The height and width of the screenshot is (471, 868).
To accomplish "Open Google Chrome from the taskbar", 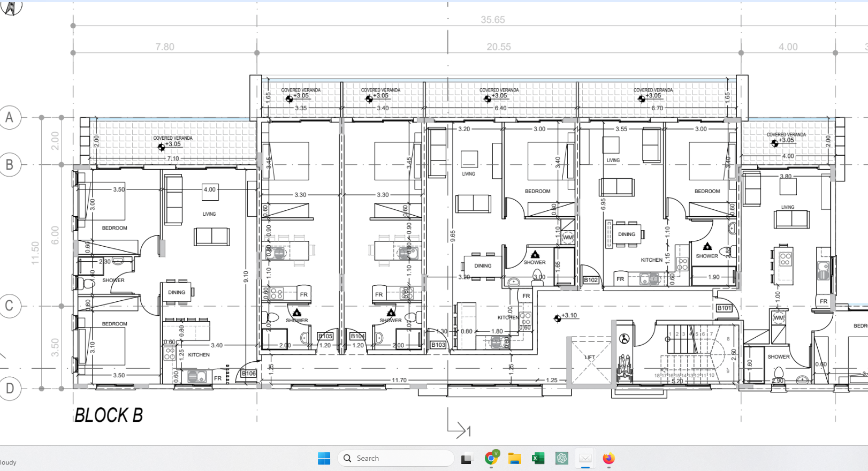I will [491, 458].
